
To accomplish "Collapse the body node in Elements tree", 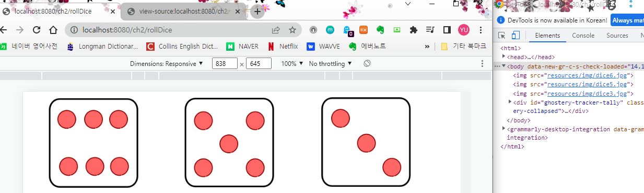I will [504, 66].
